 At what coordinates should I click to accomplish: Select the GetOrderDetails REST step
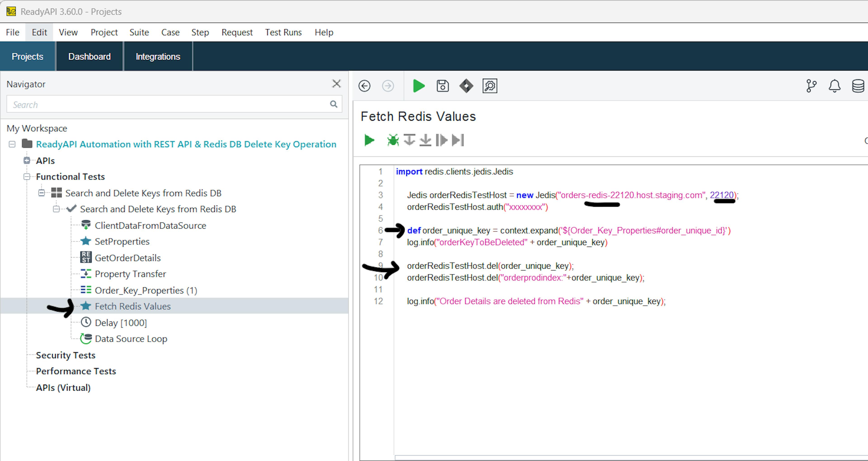point(128,258)
